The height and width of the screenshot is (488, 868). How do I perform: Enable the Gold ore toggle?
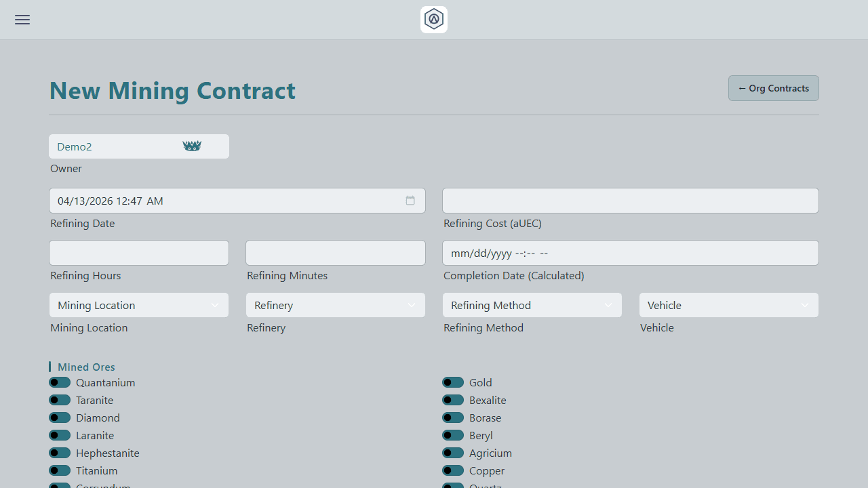pos(453,382)
